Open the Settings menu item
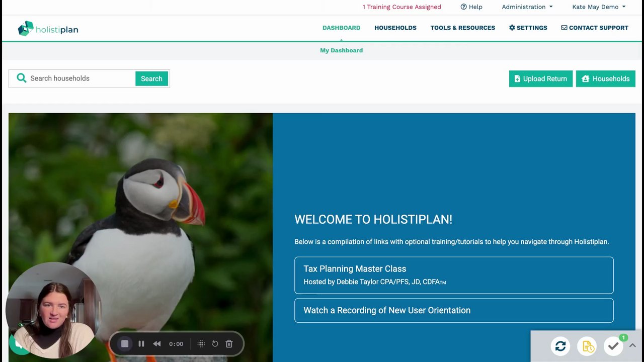 click(528, 28)
